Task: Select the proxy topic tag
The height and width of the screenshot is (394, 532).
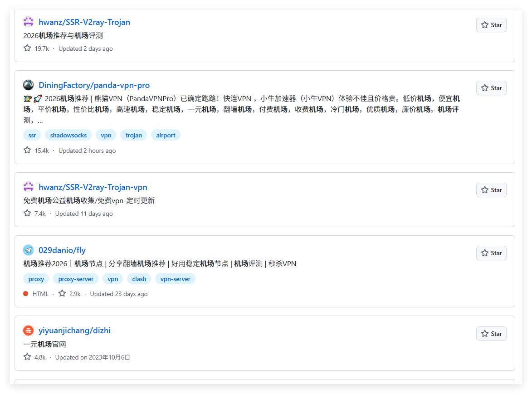Action: pyautogui.click(x=36, y=279)
